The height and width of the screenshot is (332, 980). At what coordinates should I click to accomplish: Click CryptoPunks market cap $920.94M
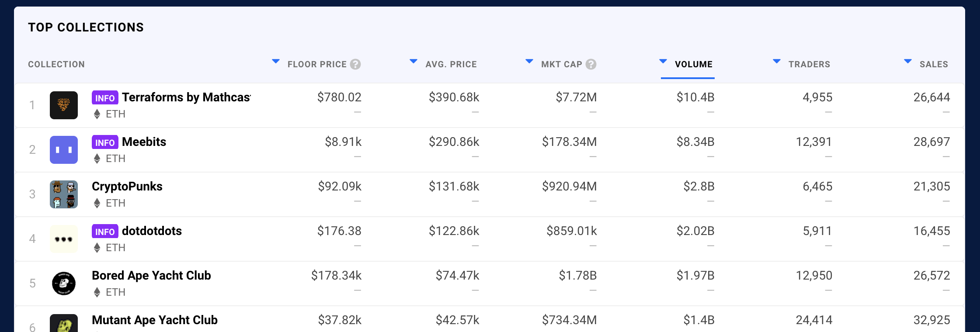pyautogui.click(x=569, y=187)
